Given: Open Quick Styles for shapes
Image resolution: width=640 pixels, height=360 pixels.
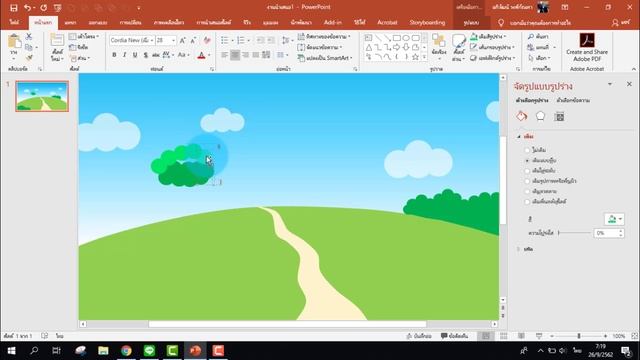Looking at the screenshot, I should pyautogui.click(x=459, y=47).
